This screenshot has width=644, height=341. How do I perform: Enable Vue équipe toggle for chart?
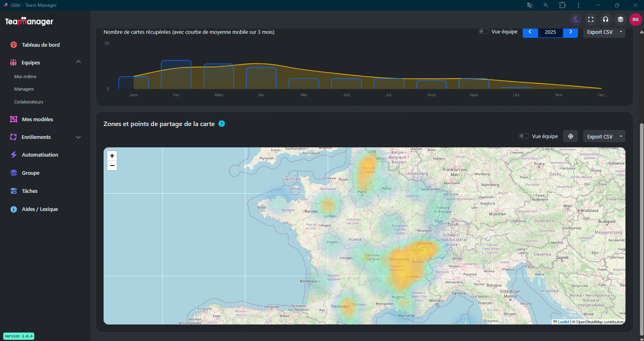[484, 31]
